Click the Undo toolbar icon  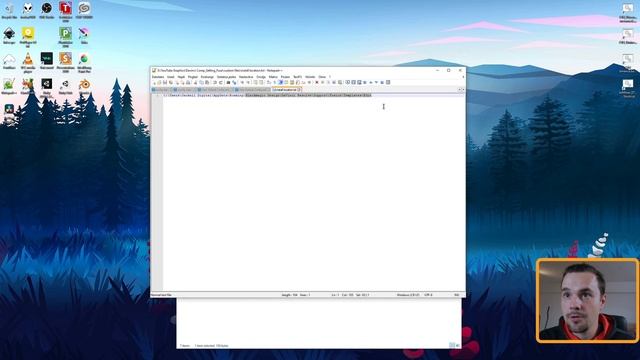(x=215, y=82)
